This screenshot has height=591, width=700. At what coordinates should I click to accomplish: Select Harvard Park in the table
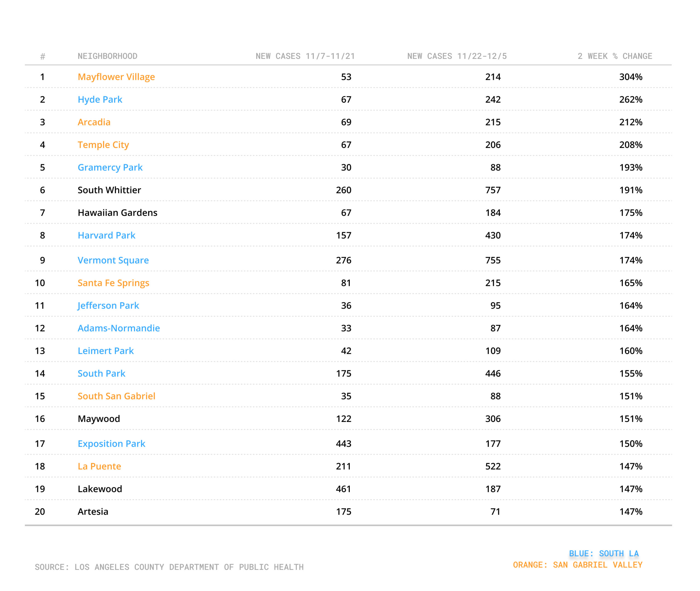coord(106,236)
